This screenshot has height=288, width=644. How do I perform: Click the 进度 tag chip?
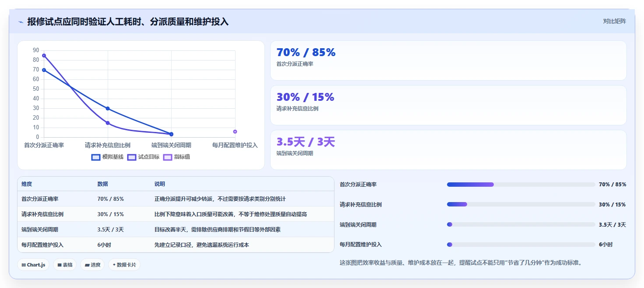[x=92, y=265]
